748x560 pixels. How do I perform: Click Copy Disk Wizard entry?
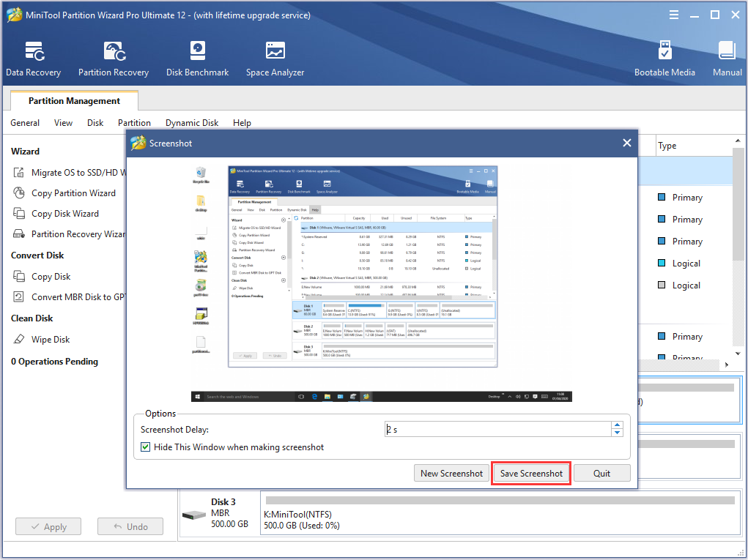tap(64, 214)
